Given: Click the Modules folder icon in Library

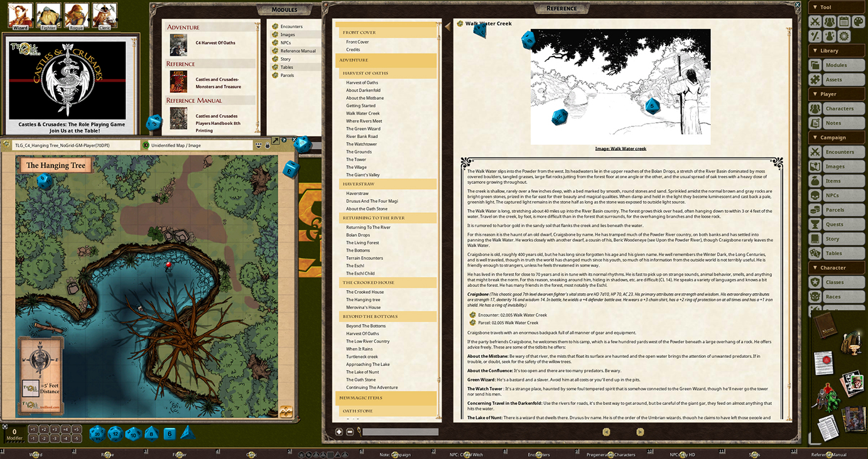Looking at the screenshot, I should coord(815,65).
